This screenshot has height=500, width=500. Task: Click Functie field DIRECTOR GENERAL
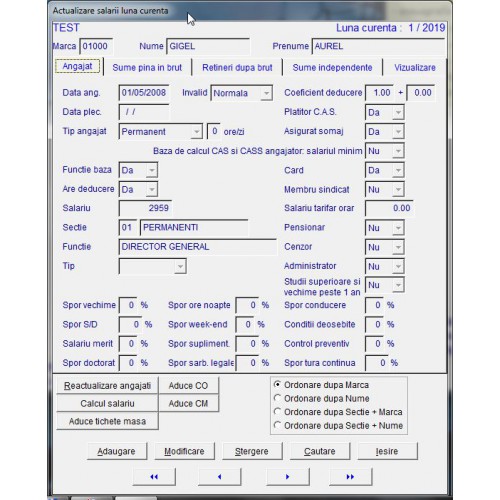pyautogui.click(x=198, y=247)
